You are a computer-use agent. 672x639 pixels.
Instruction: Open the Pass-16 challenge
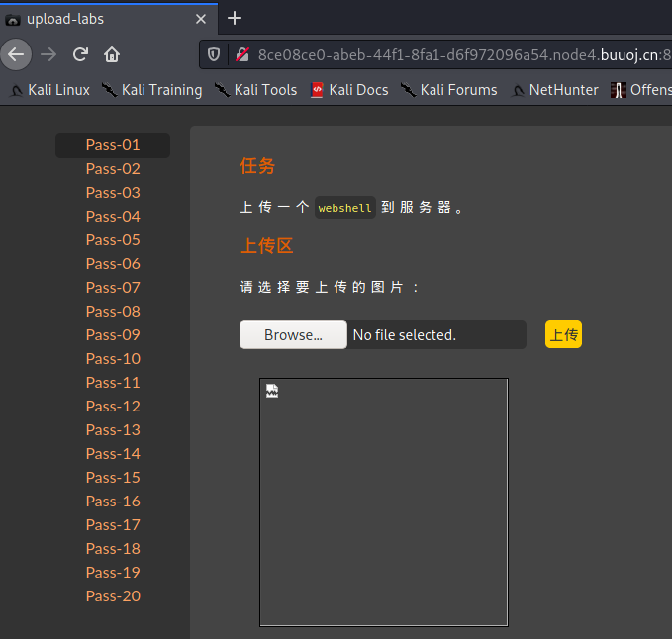pyautogui.click(x=113, y=502)
